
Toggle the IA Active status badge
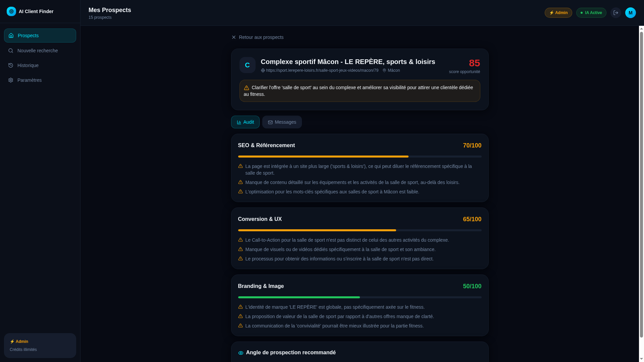591,12
